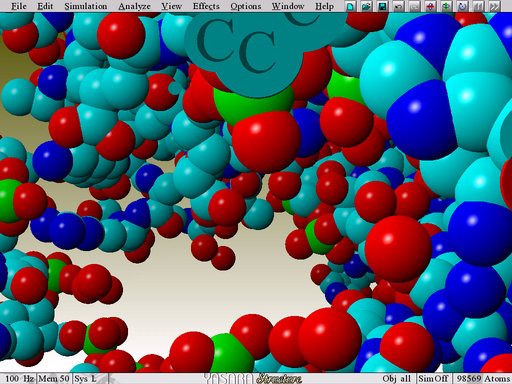Viewport: 512px width, 384px height.
Task: Toggle the SimOff simulation status
Action: coord(433,379)
